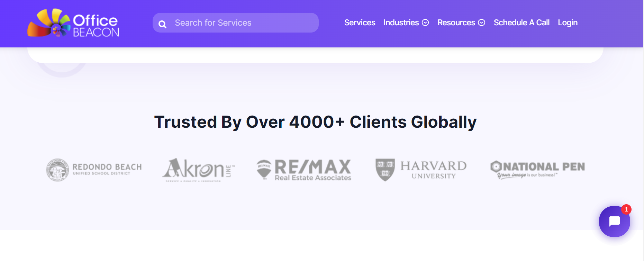The width and height of the screenshot is (644, 261).
Task: Focus the Search for Services field
Action: coord(235,23)
